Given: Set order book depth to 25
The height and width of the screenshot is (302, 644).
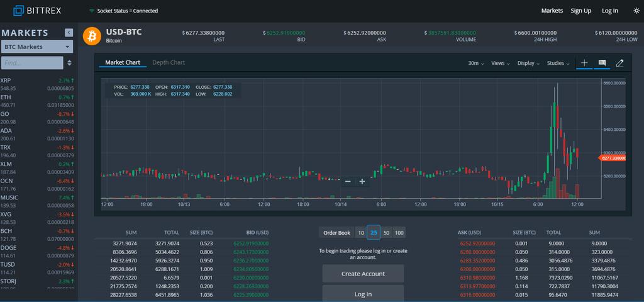Looking at the screenshot, I should click(x=374, y=233).
